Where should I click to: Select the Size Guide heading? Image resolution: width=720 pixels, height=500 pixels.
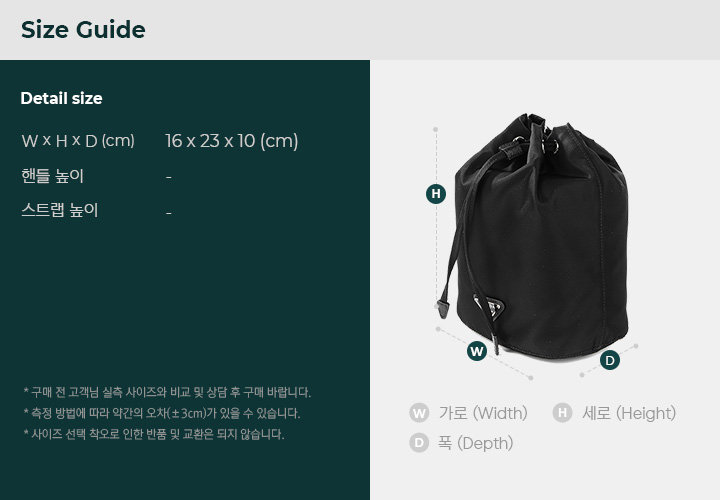point(83,30)
